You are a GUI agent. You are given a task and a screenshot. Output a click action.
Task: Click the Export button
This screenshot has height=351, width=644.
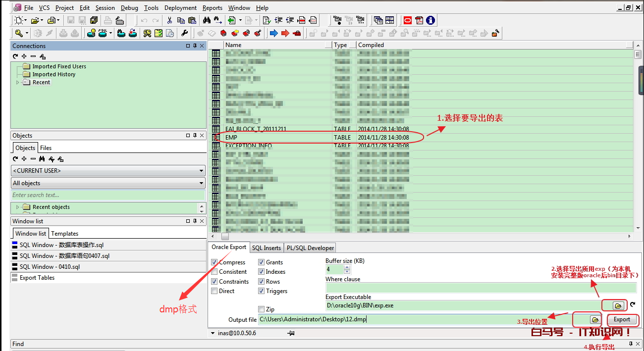point(622,319)
